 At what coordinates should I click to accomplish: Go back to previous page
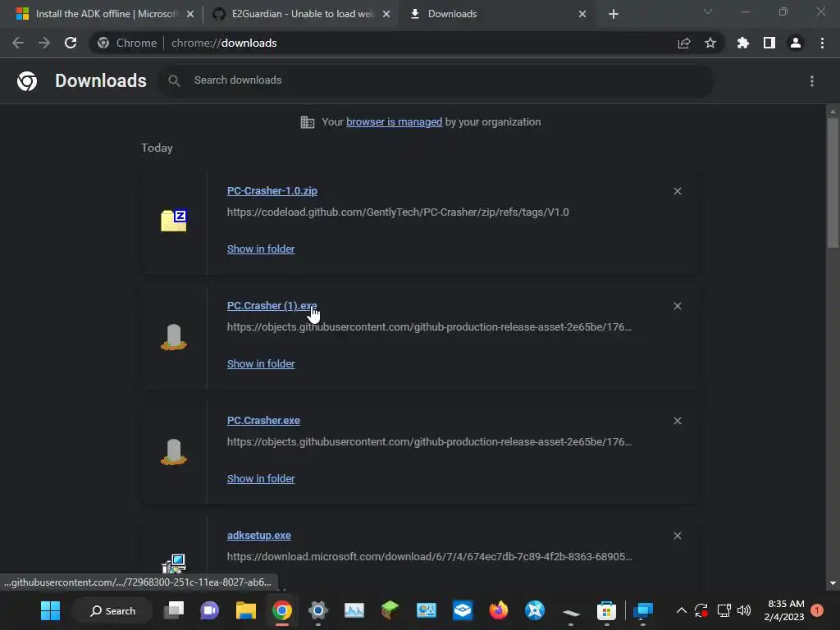pos(18,43)
